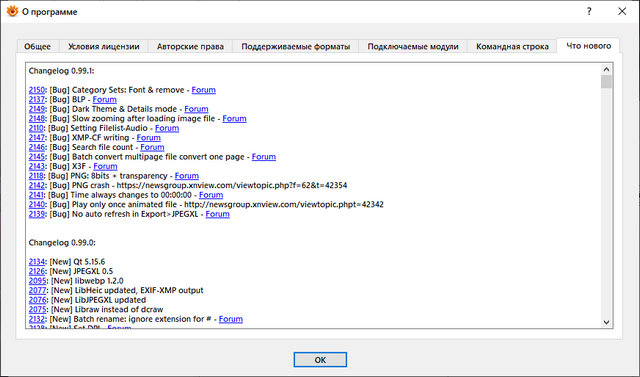Open Forum link for Search file count
The width and height of the screenshot is (640, 377).
pos(152,147)
